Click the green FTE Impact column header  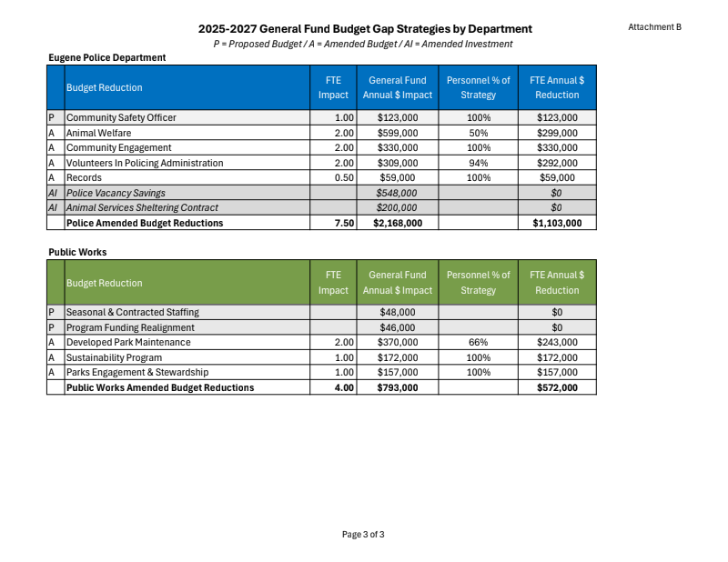tap(333, 283)
